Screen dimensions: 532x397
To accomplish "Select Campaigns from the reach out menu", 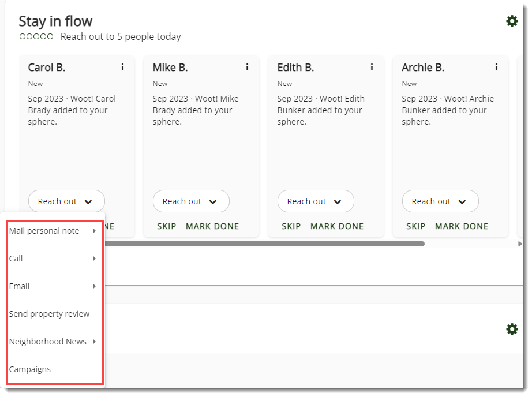I will [29, 369].
